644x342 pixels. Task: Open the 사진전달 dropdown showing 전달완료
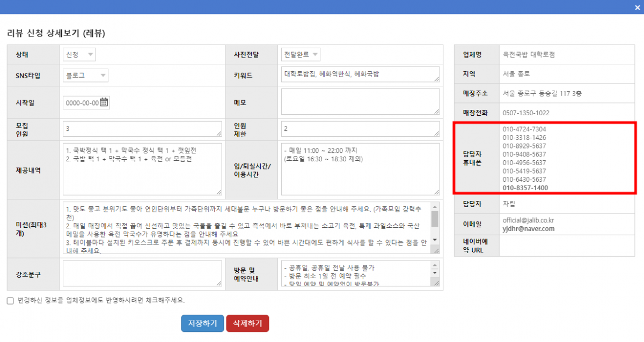tap(301, 54)
